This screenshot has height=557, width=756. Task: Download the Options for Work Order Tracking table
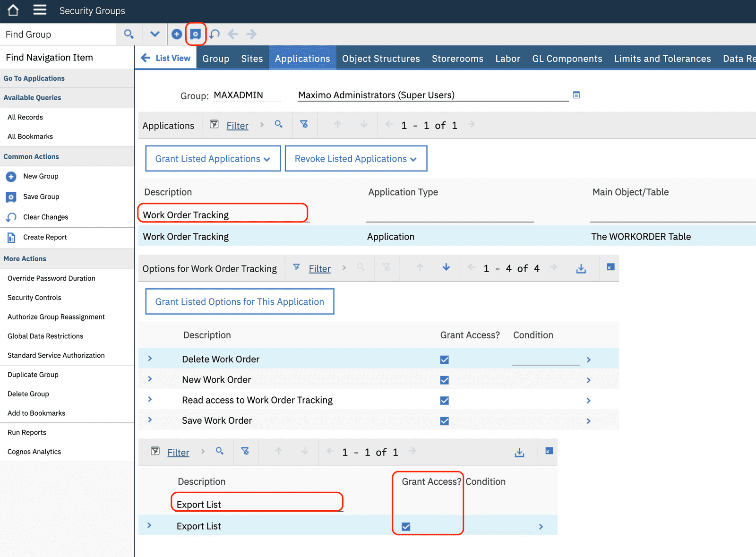tap(581, 268)
